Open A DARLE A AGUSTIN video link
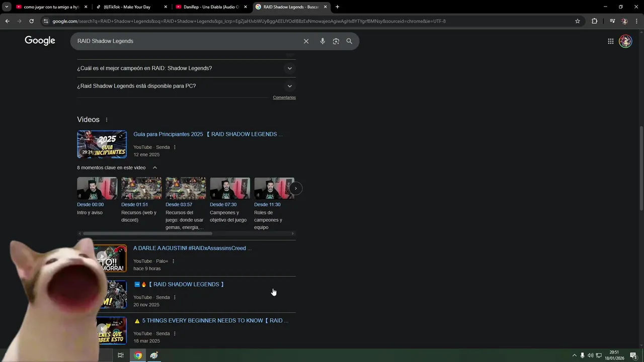 coord(192,248)
